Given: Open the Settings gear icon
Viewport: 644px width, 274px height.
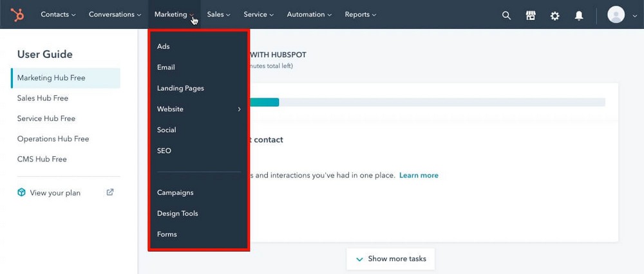Looking at the screenshot, I should [x=555, y=15].
